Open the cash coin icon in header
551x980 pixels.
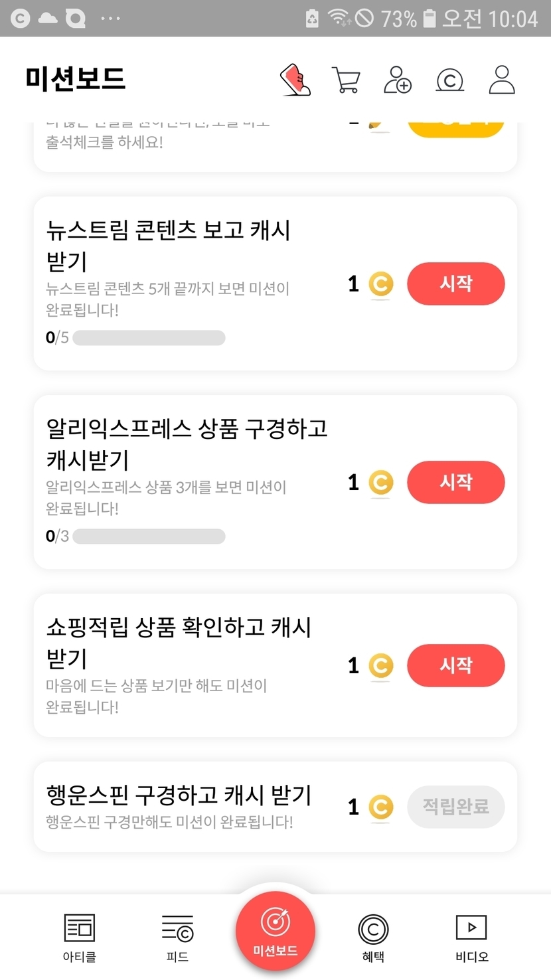point(449,80)
